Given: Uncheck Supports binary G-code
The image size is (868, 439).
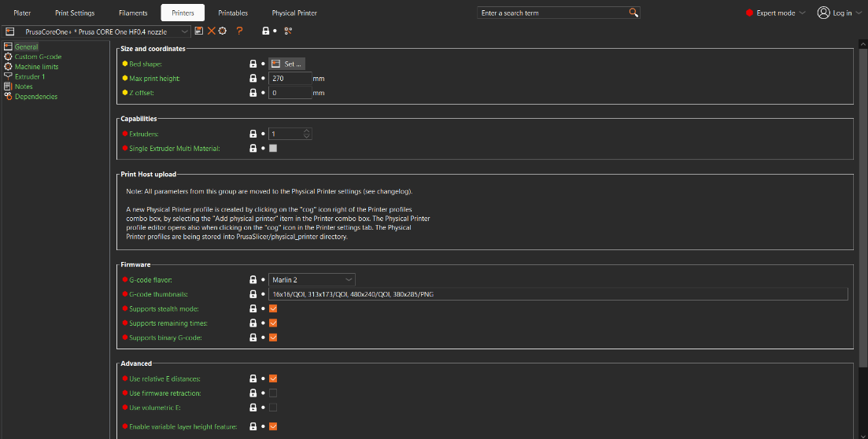Looking at the screenshot, I should point(273,338).
